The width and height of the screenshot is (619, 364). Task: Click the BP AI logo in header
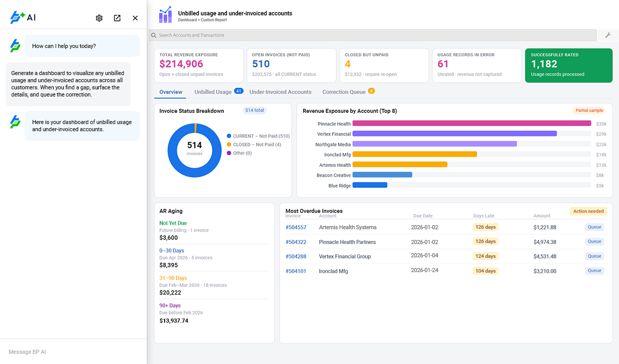click(x=23, y=17)
